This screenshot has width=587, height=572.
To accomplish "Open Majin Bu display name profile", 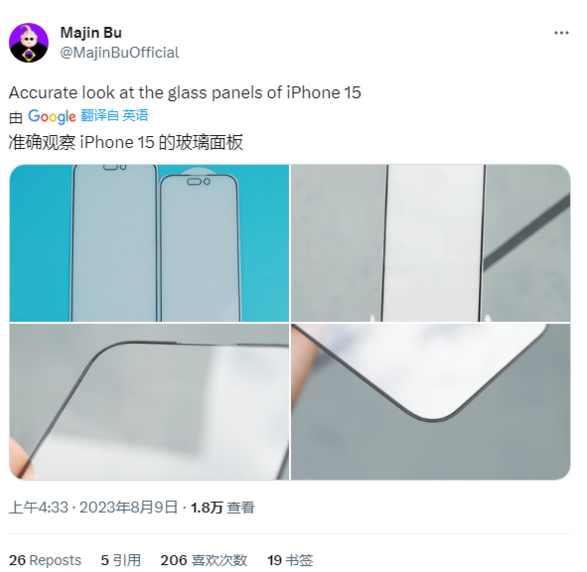I will pos(91,33).
